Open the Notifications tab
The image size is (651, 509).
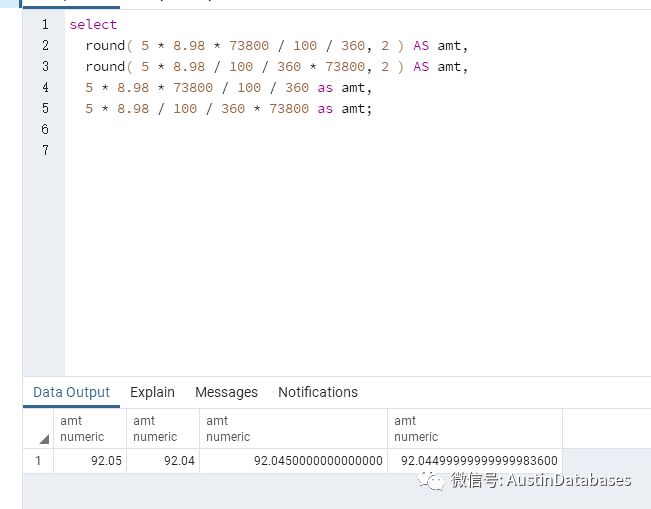coord(317,392)
